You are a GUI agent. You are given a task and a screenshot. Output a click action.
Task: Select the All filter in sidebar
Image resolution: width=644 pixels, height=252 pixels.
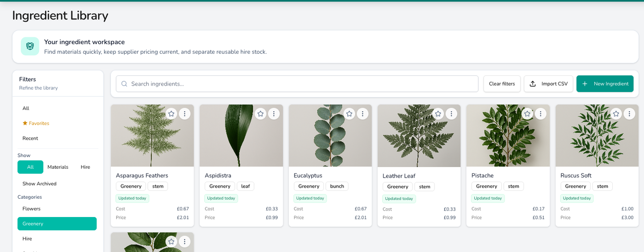pos(57,108)
